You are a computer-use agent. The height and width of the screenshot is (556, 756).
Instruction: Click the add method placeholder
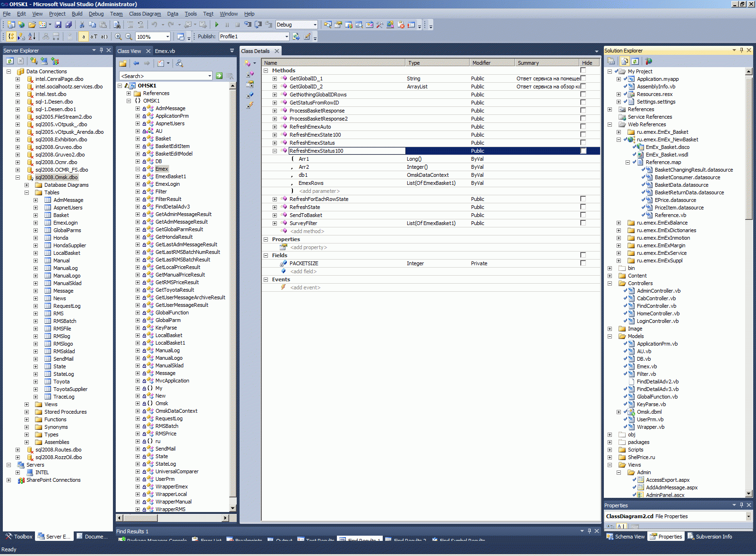click(307, 231)
